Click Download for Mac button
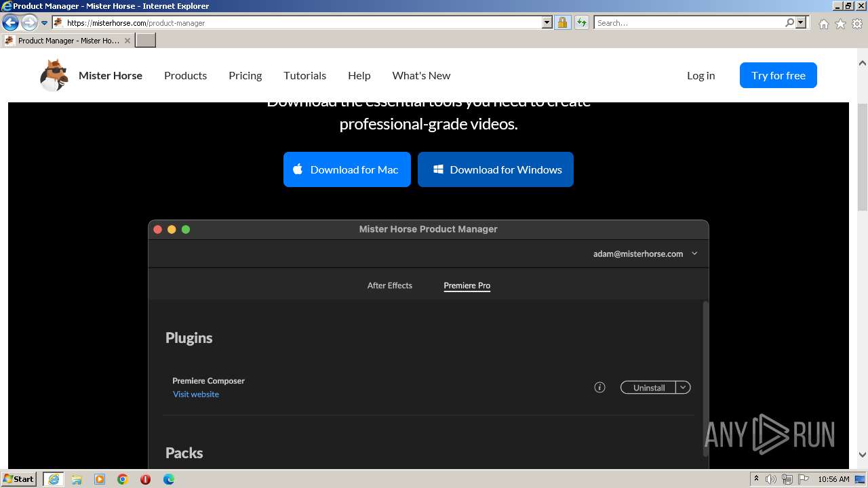The height and width of the screenshot is (488, 868). pyautogui.click(x=347, y=169)
